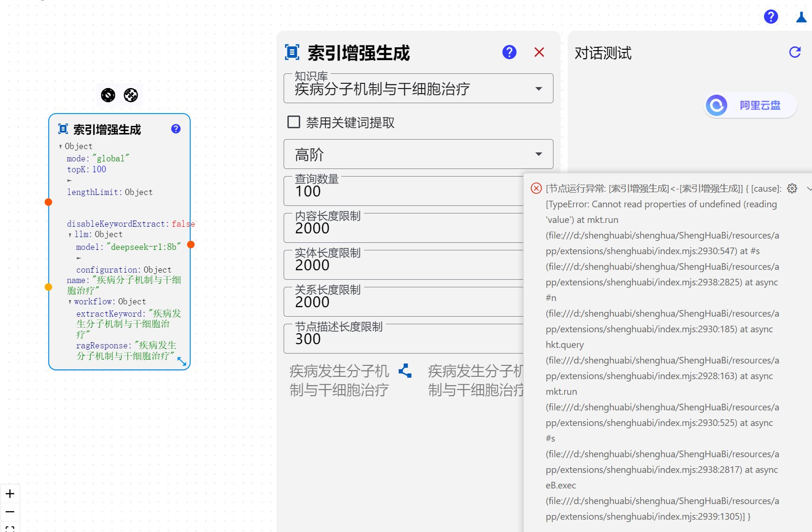Screen dimensions: 812x532
Task: Open help via top-right question mark icon
Action: coord(771,17)
